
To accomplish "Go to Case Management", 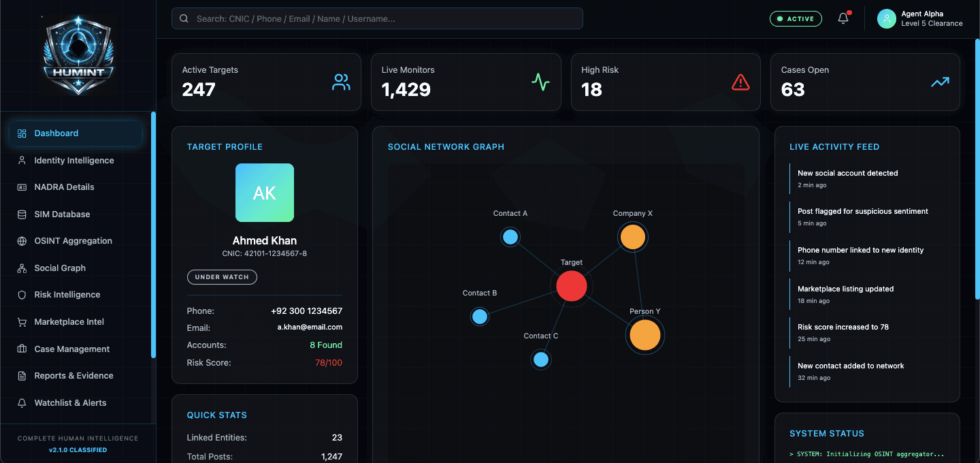I will tap(76, 349).
